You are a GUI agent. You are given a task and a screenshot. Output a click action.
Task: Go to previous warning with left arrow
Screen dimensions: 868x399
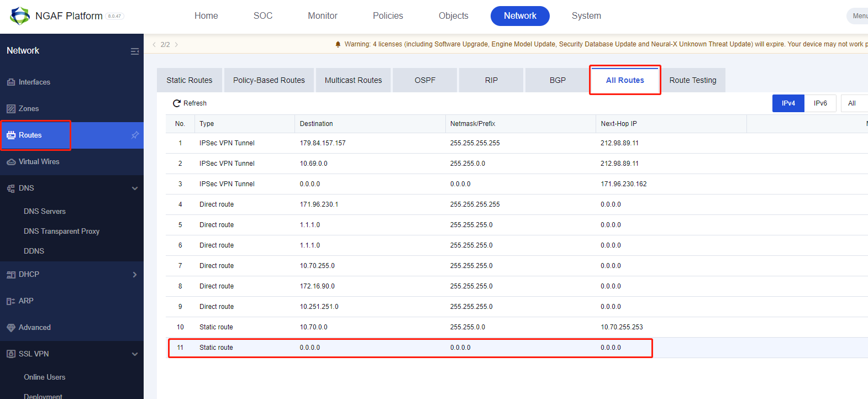tap(154, 45)
